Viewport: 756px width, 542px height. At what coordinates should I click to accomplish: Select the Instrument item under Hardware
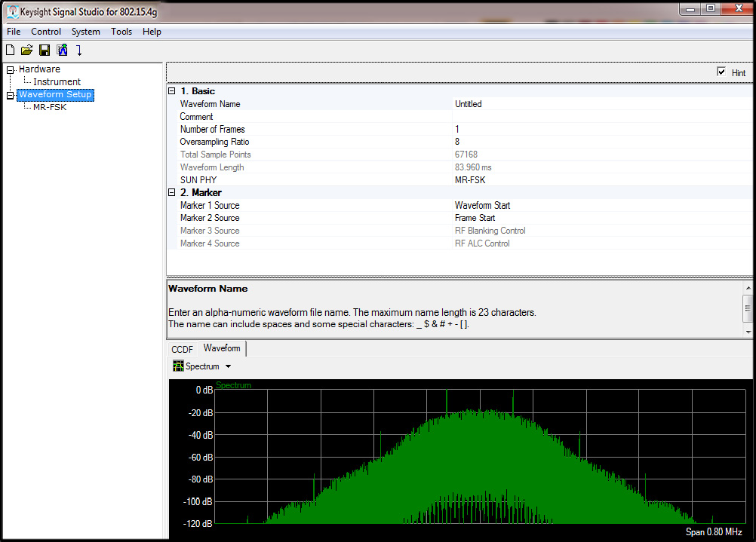[56, 81]
